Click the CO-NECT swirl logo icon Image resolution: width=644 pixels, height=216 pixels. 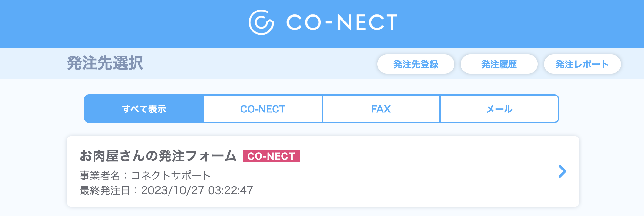click(261, 22)
